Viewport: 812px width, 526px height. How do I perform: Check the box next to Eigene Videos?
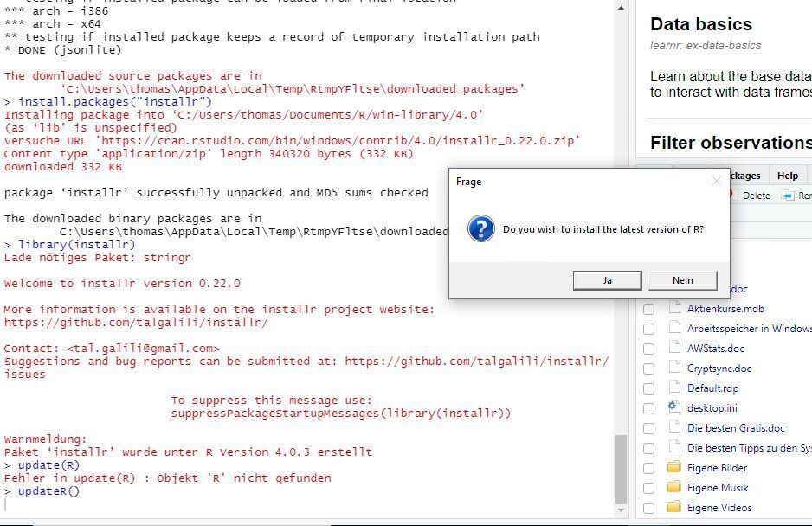[x=648, y=507]
